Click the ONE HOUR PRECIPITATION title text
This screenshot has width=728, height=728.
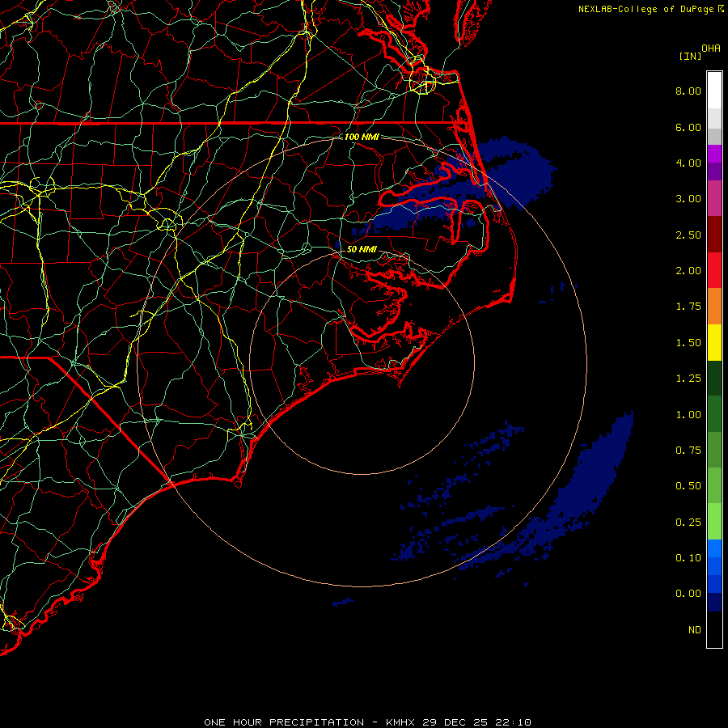click(x=284, y=722)
